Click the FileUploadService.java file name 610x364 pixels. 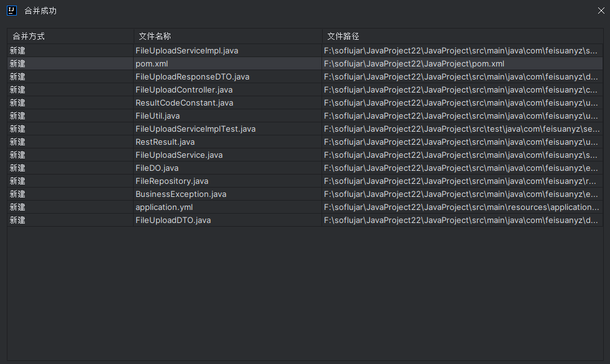pyautogui.click(x=179, y=155)
